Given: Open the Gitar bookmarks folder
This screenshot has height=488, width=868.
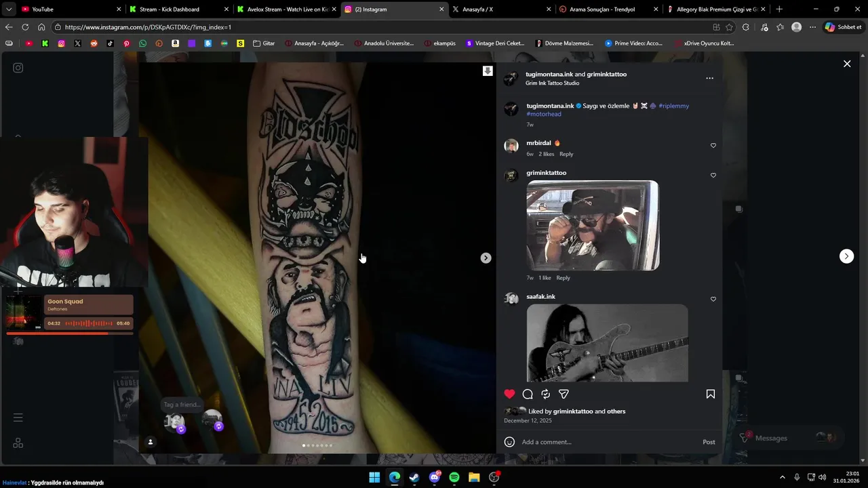Looking at the screenshot, I should click(264, 43).
